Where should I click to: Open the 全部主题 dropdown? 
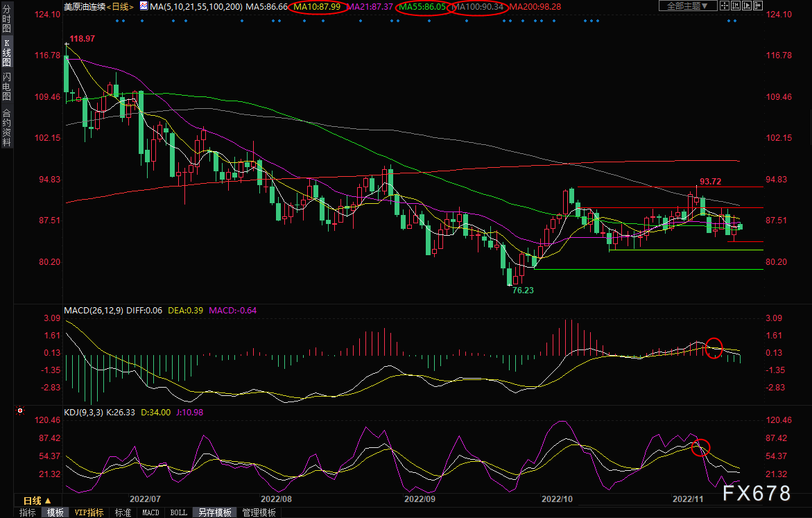pos(688,6)
